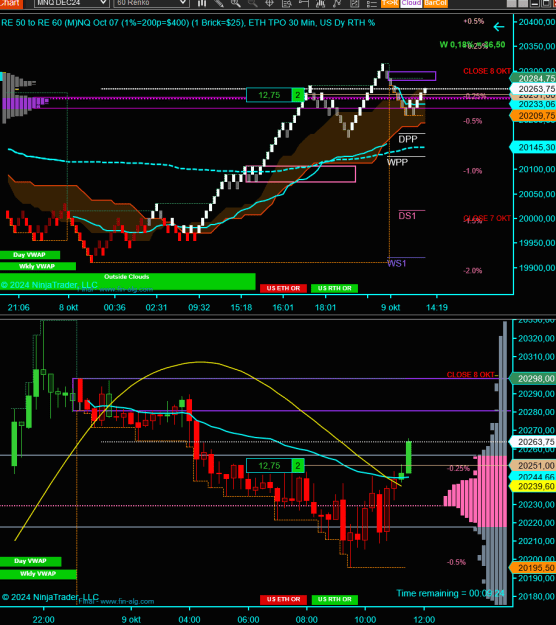556x625 pixels.
Task: Open the bar type chart style icon
Action: pyautogui.click(x=202, y=3)
